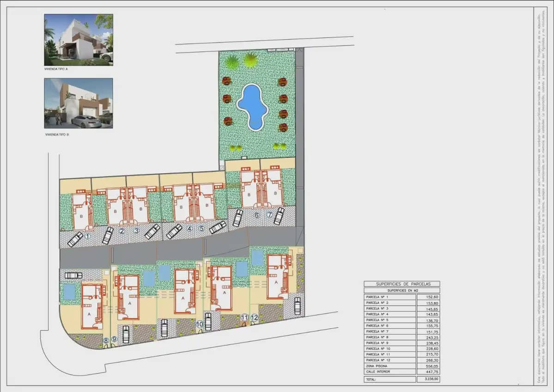Screen dimensions: 554x392
Task: Select plot number 10 circle marker
Action: pyautogui.click(x=199, y=325)
